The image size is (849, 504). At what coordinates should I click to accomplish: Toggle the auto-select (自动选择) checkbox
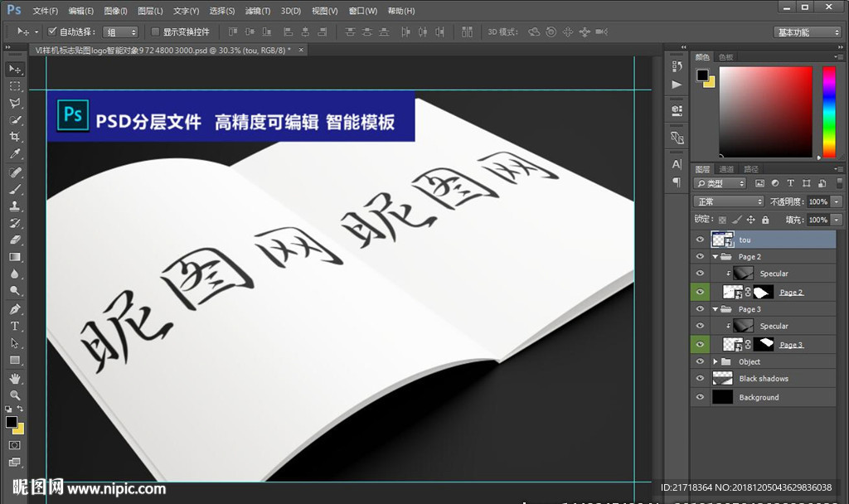(x=52, y=31)
